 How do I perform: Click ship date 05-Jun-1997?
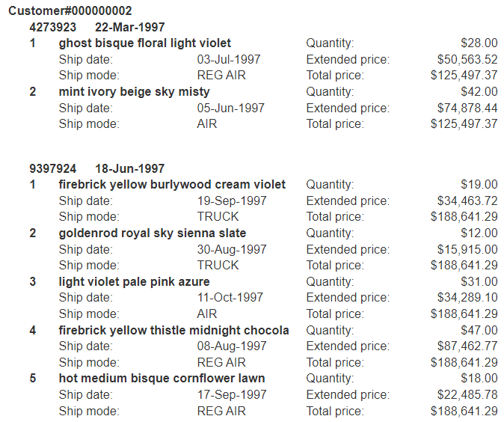[230, 108]
